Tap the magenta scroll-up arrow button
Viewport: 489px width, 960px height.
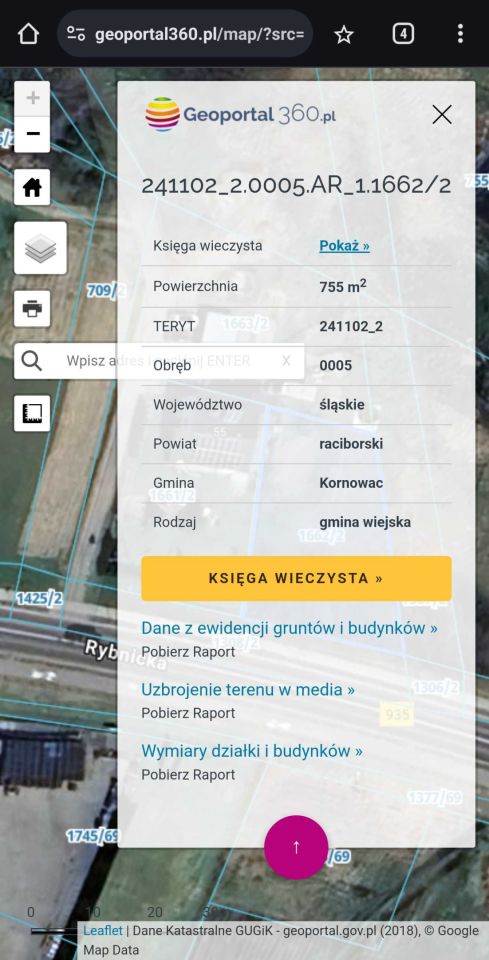click(296, 847)
